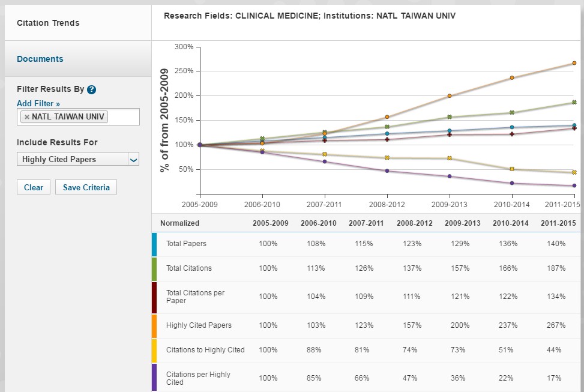Click the orange data point at 2011-2015
Screen dimensions: 584x392
(574, 63)
